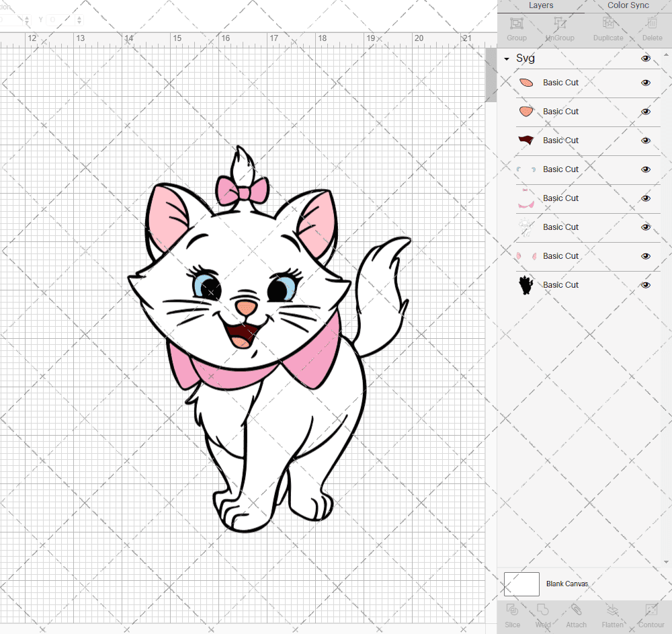This screenshot has height=634, width=672.
Task: Click the Blank Canvas label
Action: pyautogui.click(x=566, y=584)
